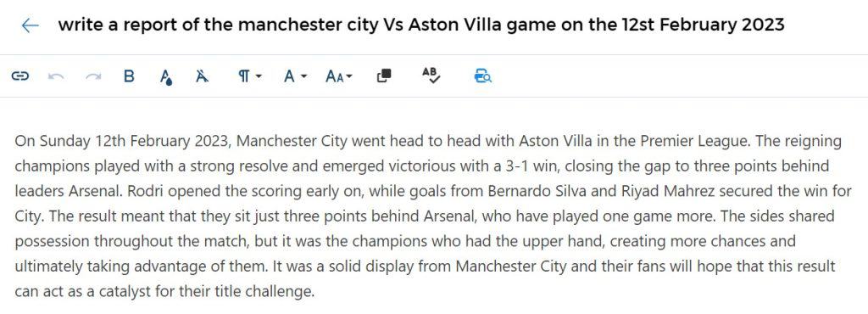Select the report title prompt text
The image size is (868, 314).
pos(421,25)
